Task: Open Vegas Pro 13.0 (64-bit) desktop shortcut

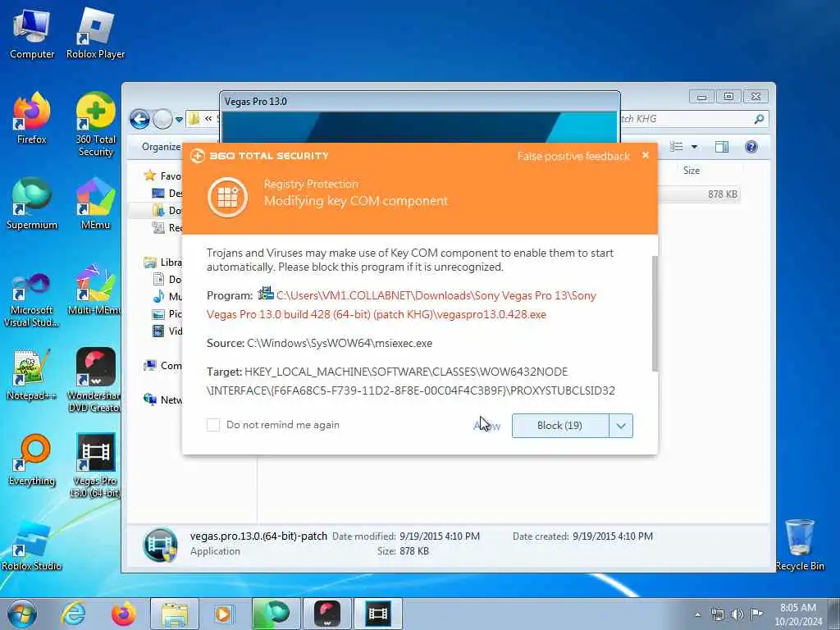Action: [x=95, y=465]
